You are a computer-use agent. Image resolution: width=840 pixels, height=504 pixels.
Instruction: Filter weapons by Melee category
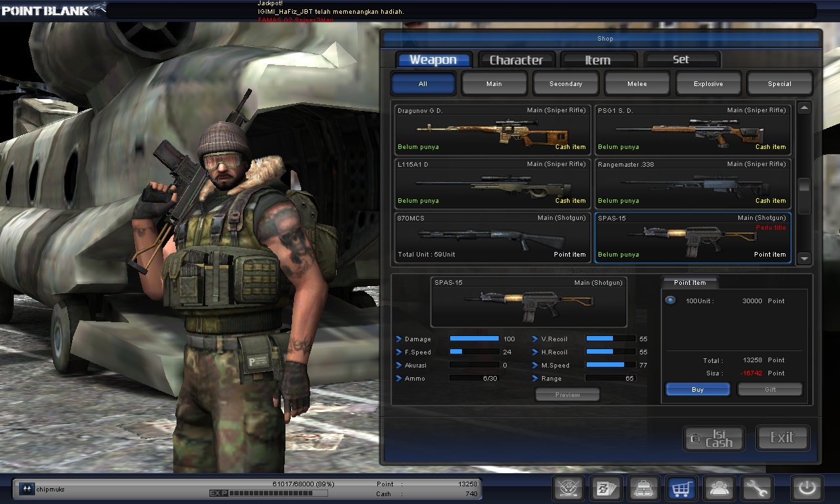(x=637, y=83)
